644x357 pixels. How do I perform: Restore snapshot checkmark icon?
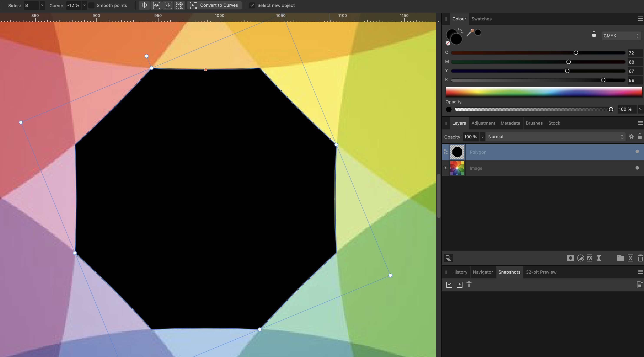[x=449, y=285]
